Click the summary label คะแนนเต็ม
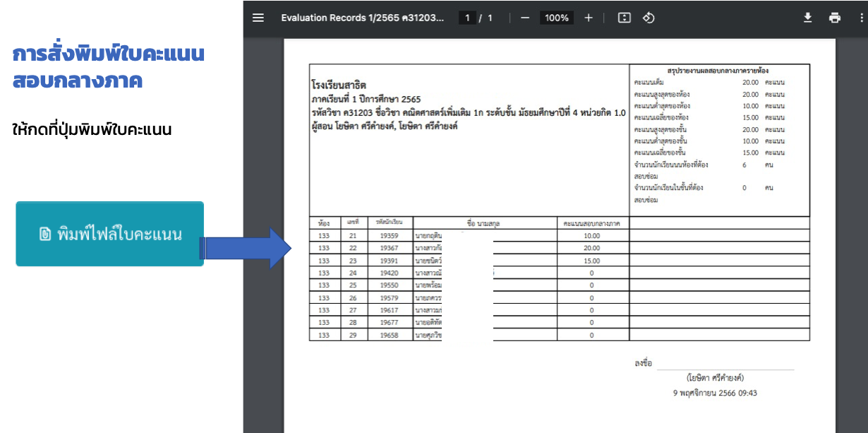Viewport: 868px width, 433px height. (649, 83)
